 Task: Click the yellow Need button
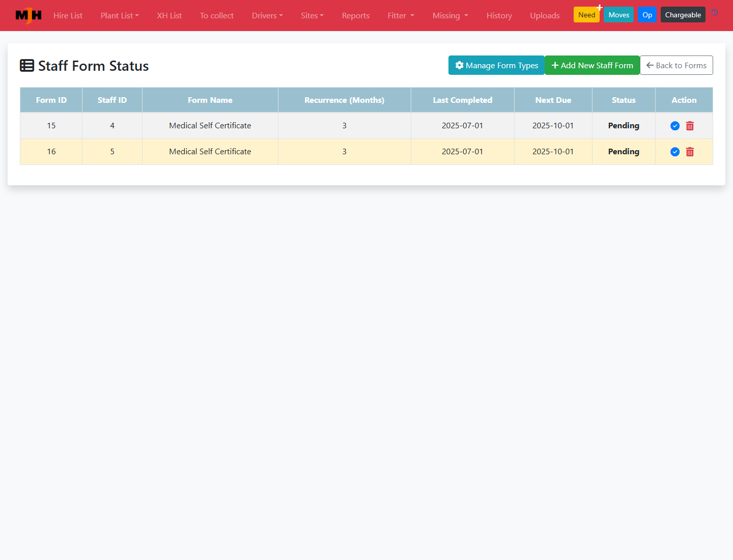pyautogui.click(x=586, y=15)
